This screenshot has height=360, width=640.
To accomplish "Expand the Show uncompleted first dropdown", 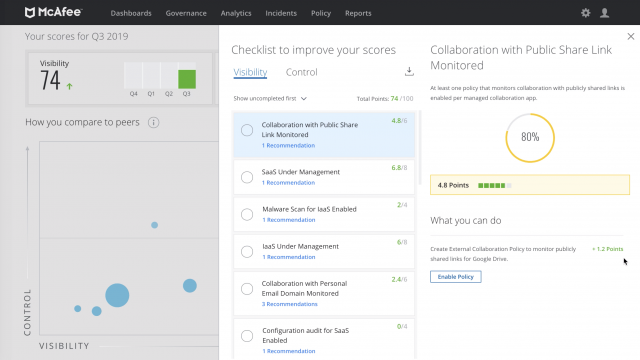I will [x=270, y=98].
